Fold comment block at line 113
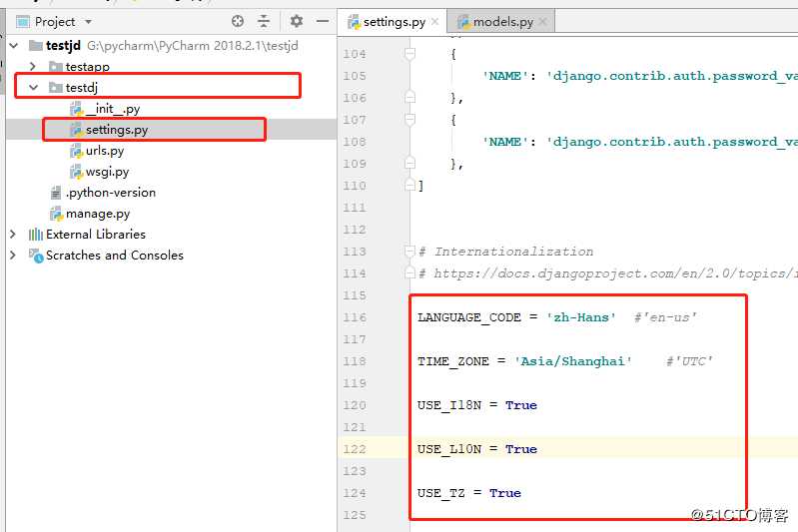The height and width of the screenshot is (532, 798). (x=410, y=251)
